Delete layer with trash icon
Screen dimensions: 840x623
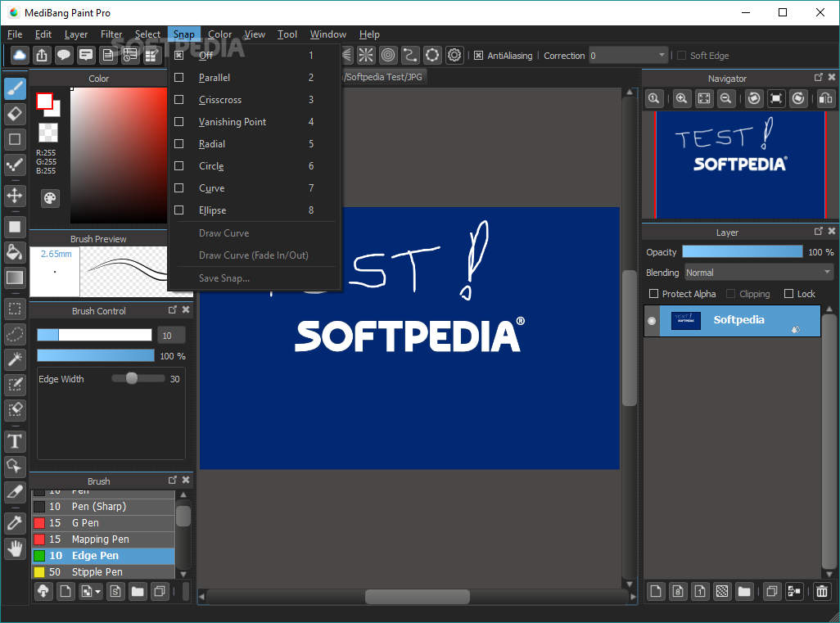[822, 591]
